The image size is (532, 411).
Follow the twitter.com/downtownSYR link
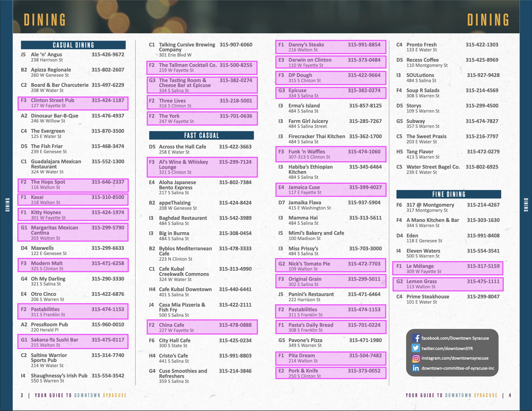point(447,349)
